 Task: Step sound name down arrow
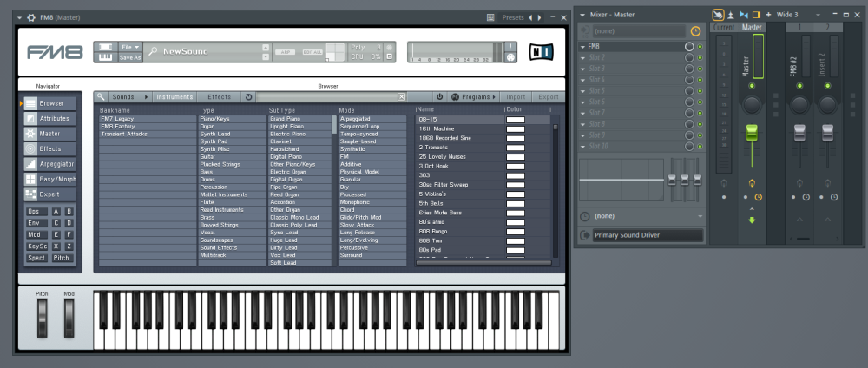click(266, 56)
